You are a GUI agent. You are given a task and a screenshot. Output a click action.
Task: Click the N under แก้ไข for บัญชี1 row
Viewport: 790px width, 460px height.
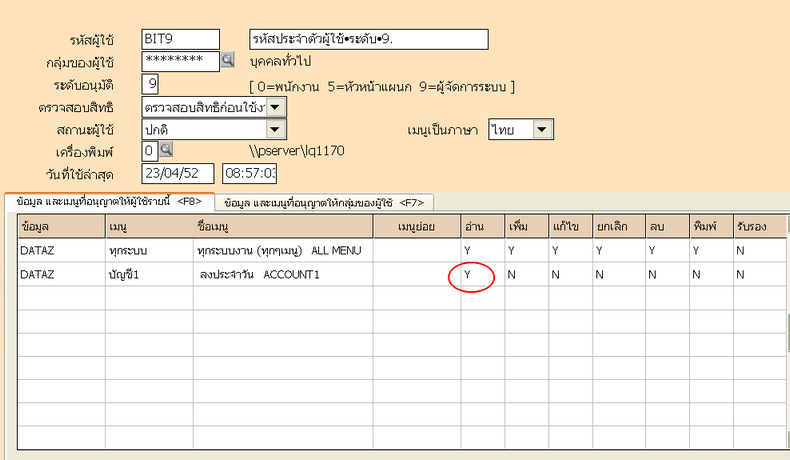pyautogui.click(x=555, y=274)
